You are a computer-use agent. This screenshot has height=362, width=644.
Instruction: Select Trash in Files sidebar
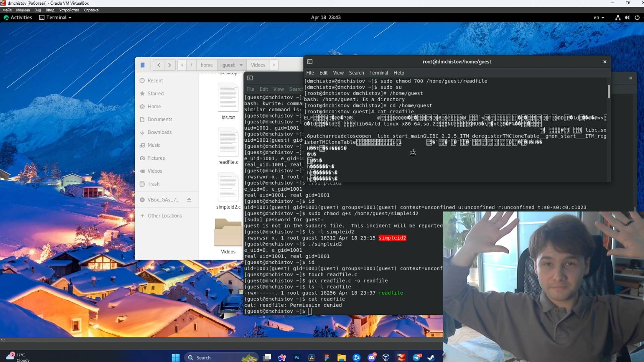click(x=167, y=184)
